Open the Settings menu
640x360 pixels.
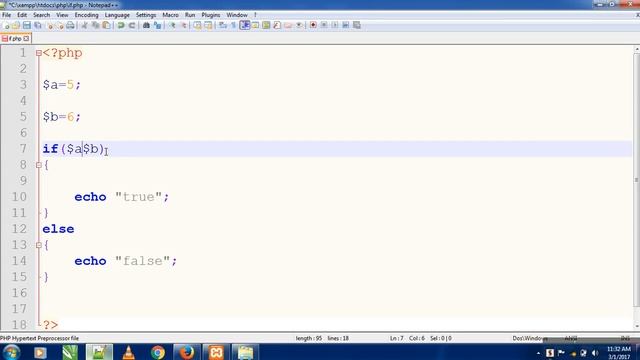tap(146, 15)
